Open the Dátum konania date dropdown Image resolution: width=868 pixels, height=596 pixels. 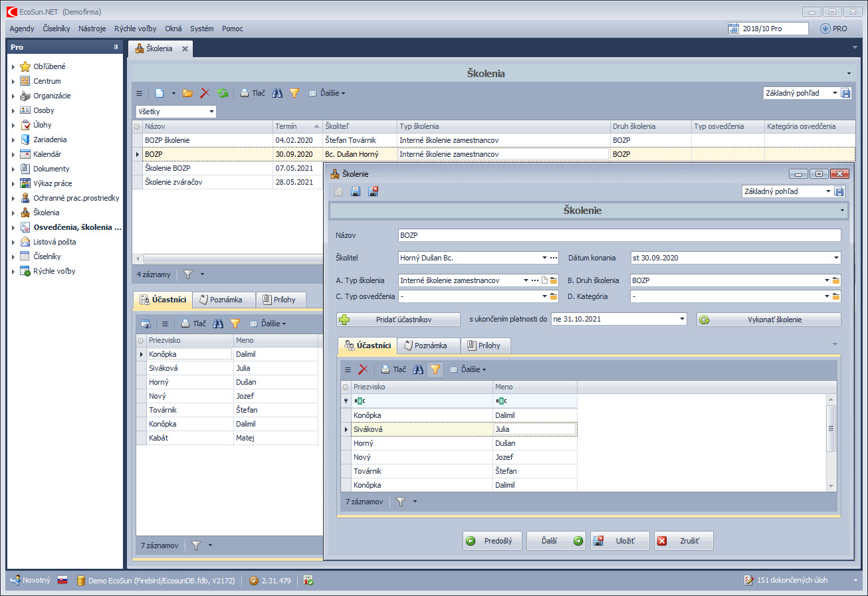[x=836, y=258]
